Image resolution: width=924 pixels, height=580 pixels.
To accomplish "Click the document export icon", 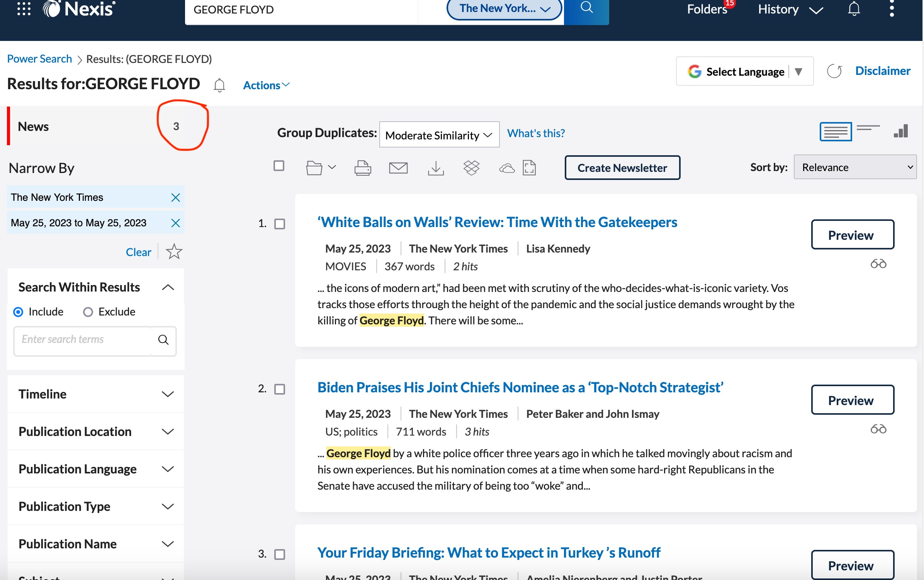I will pyautogui.click(x=529, y=168).
